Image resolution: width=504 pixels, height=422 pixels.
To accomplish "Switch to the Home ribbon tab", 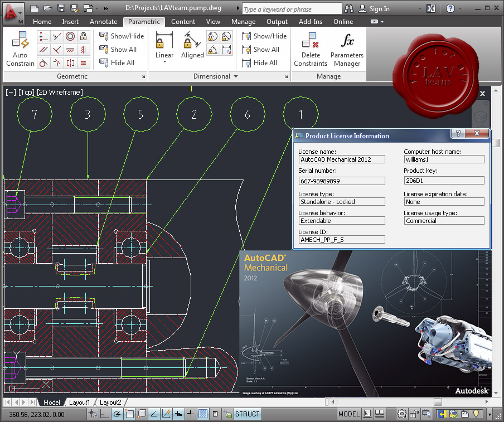I will click(42, 22).
